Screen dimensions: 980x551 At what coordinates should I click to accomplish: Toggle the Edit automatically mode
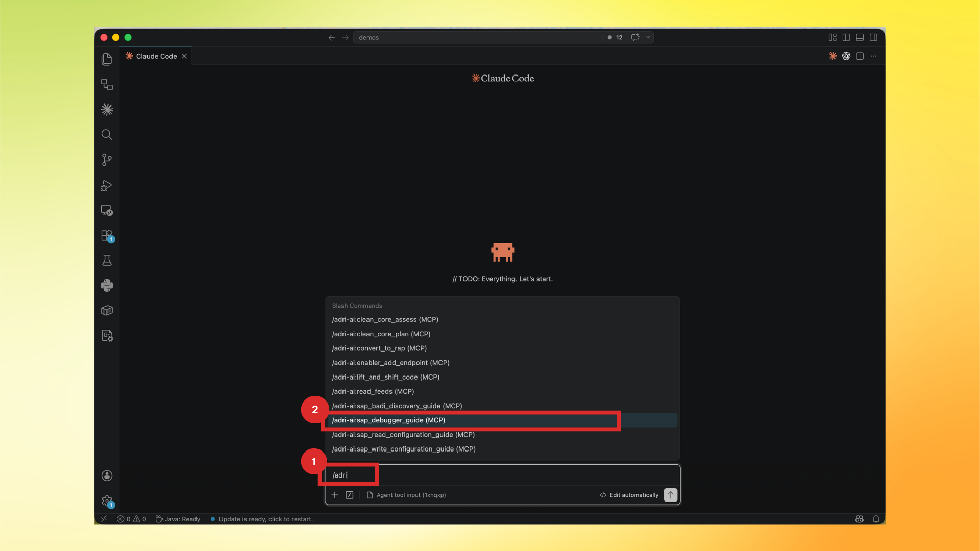pos(628,495)
